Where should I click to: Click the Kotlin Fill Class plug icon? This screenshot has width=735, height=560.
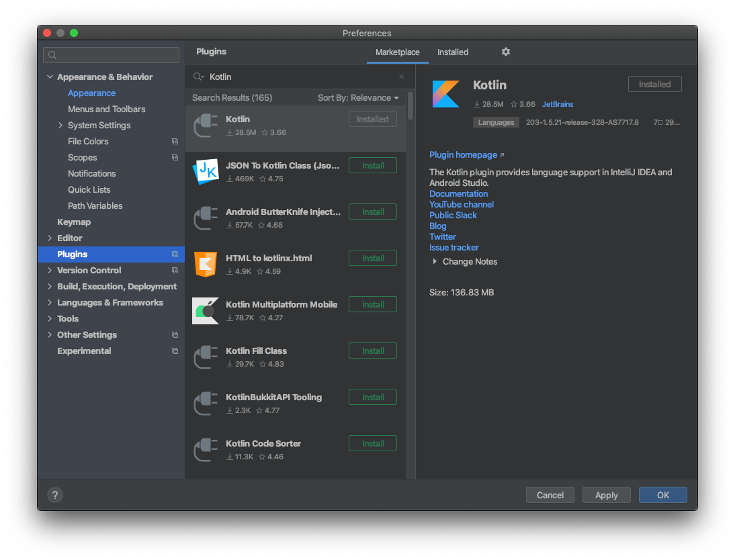pos(206,357)
